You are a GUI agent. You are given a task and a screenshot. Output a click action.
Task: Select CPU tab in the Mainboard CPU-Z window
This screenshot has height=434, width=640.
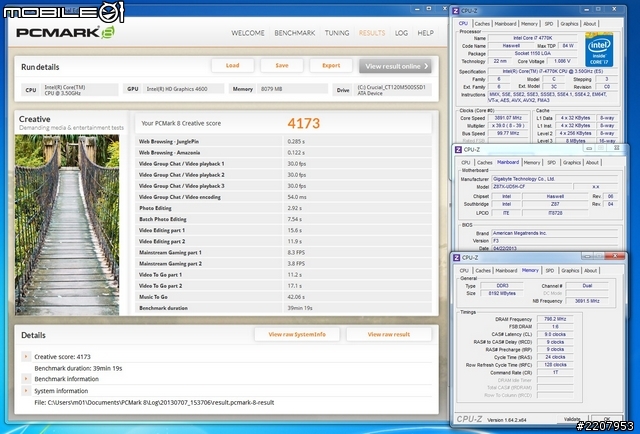pos(466,162)
